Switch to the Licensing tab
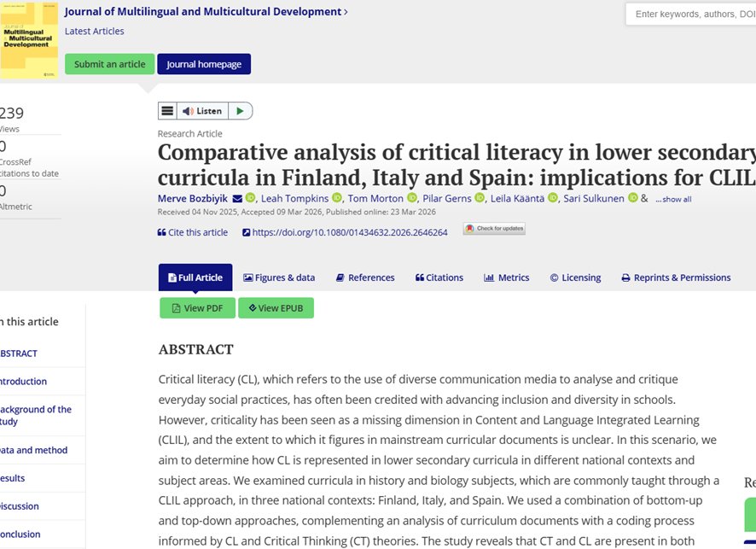The height and width of the screenshot is (549, 756). pos(576,277)
